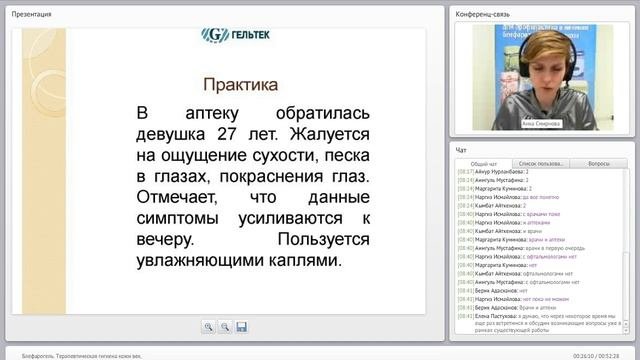Zoom in on the presentation slide

209,327
